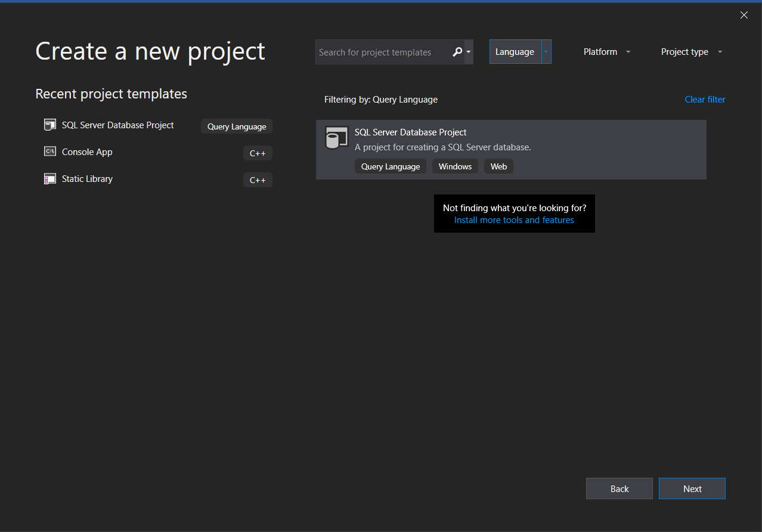Click the Console App template icon

point(50,152)
